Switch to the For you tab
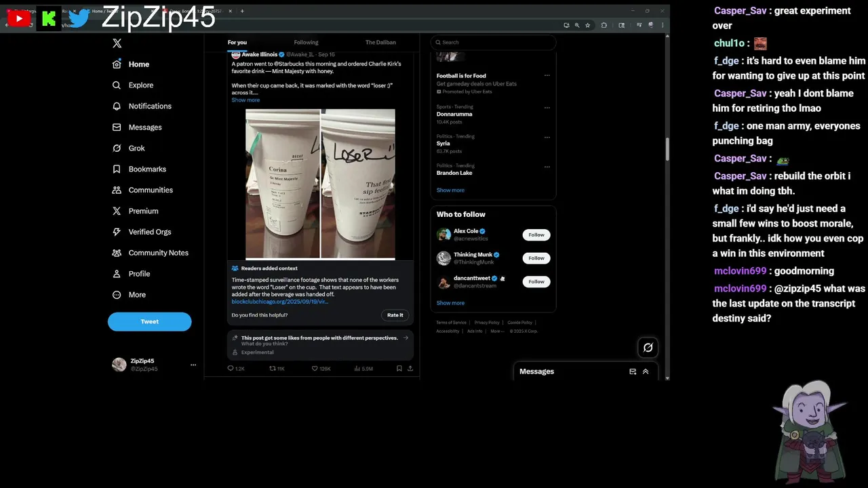868x488 pixels. point(237,43)
